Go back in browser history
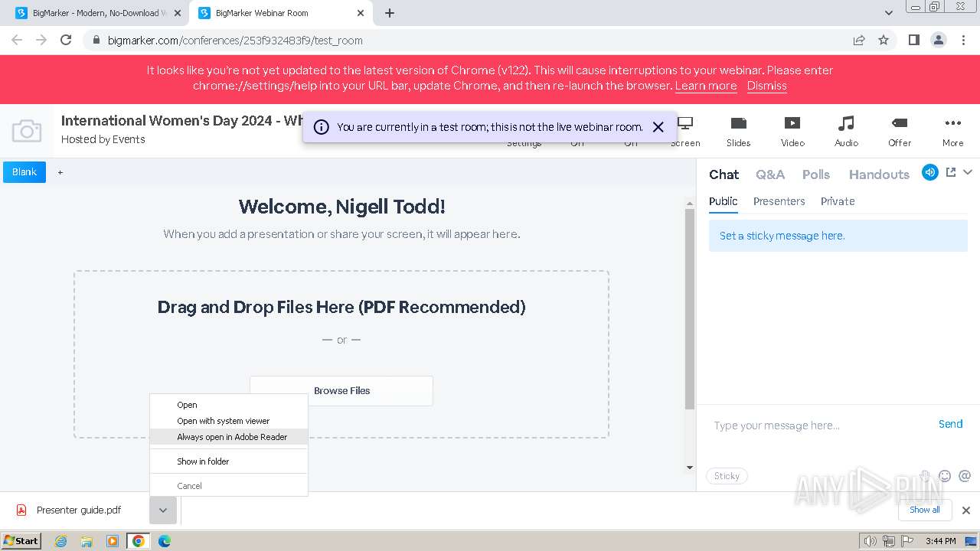The image size is (980, 551). click(x=17, y=40)
